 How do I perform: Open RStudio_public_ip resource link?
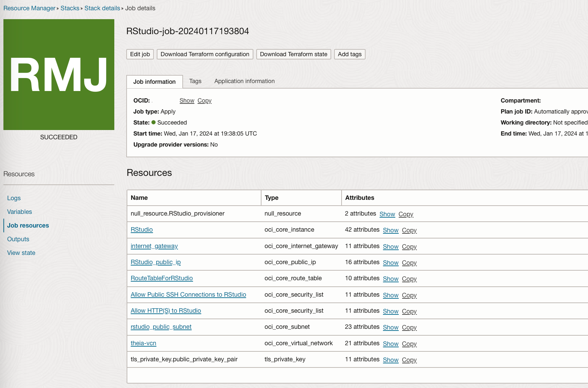tap(156, 262)
